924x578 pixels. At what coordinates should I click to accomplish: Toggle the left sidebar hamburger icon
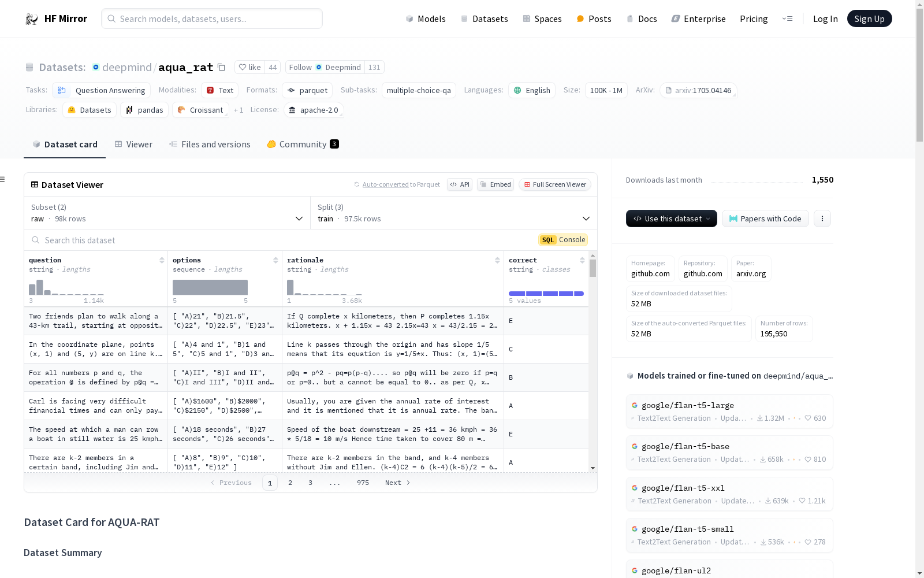(x=2, y=179)
